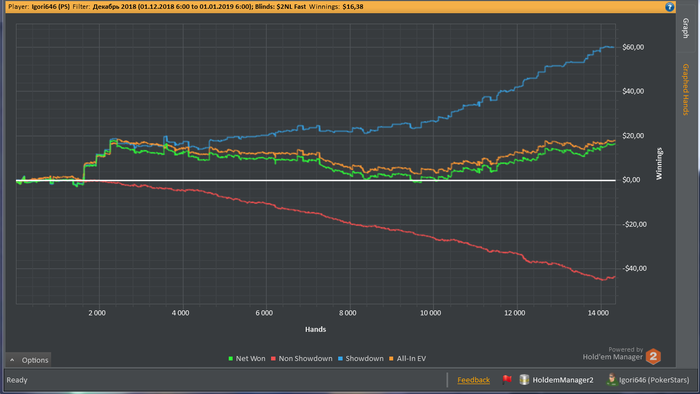Click the Player: Igori646 (PS) header text
The height and width of the screenshot is (394, 700).
coord(39,7)
